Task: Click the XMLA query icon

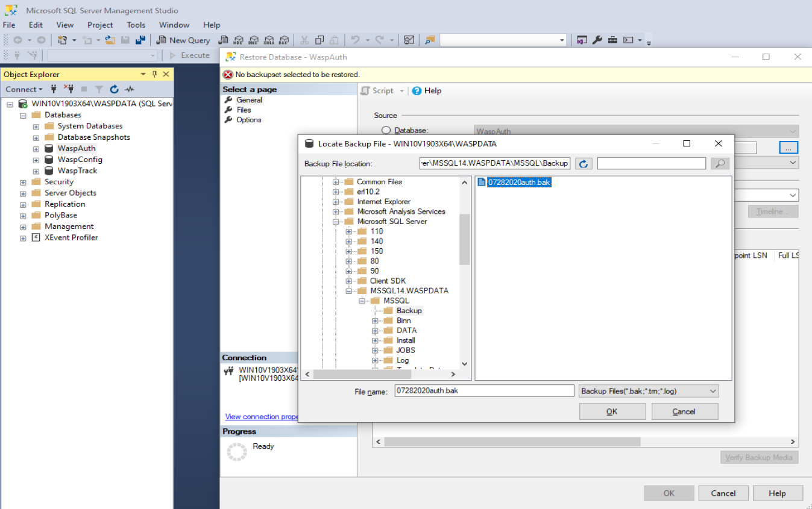Action: (x=269, y=40)
